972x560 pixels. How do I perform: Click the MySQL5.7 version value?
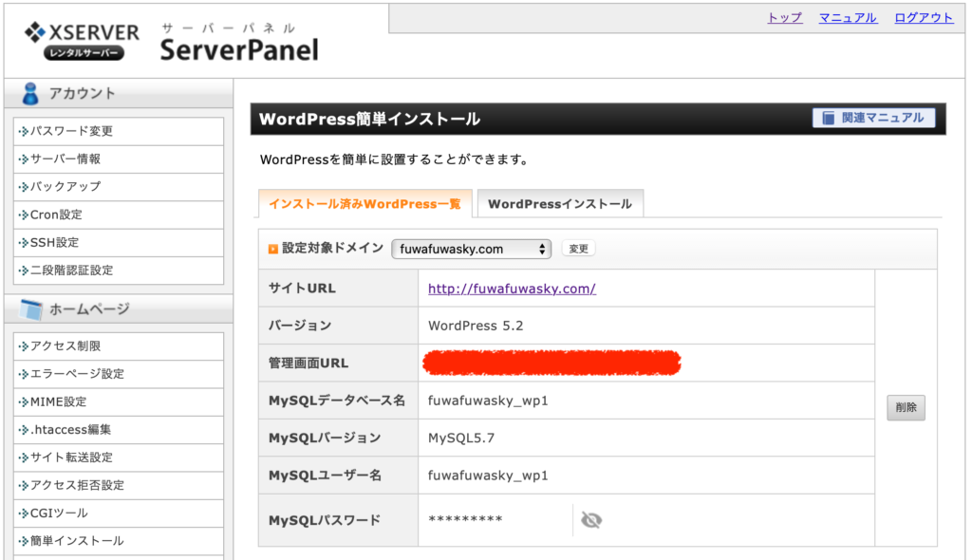point(461,438)
